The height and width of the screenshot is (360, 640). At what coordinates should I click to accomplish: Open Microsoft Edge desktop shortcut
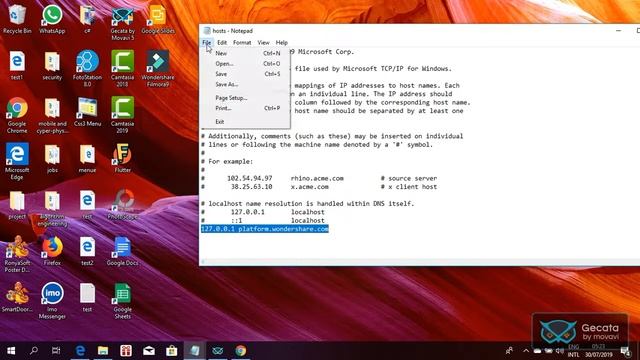(17, 161)
